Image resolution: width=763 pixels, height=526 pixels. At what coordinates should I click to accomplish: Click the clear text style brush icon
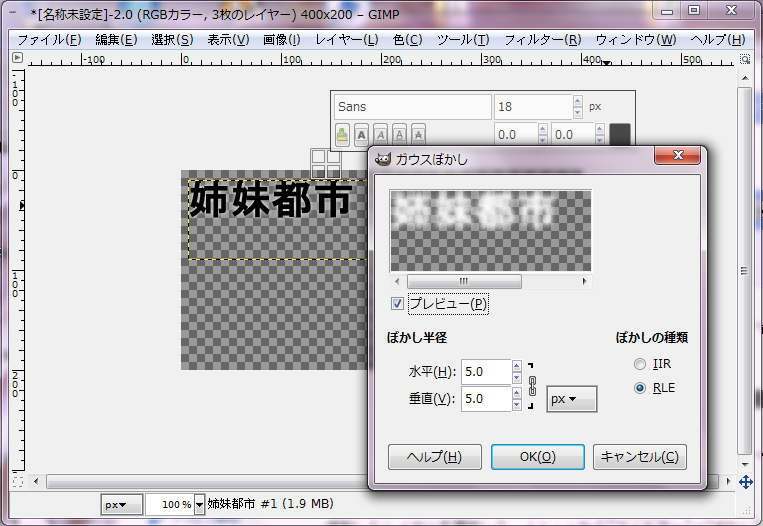point(343,135)
